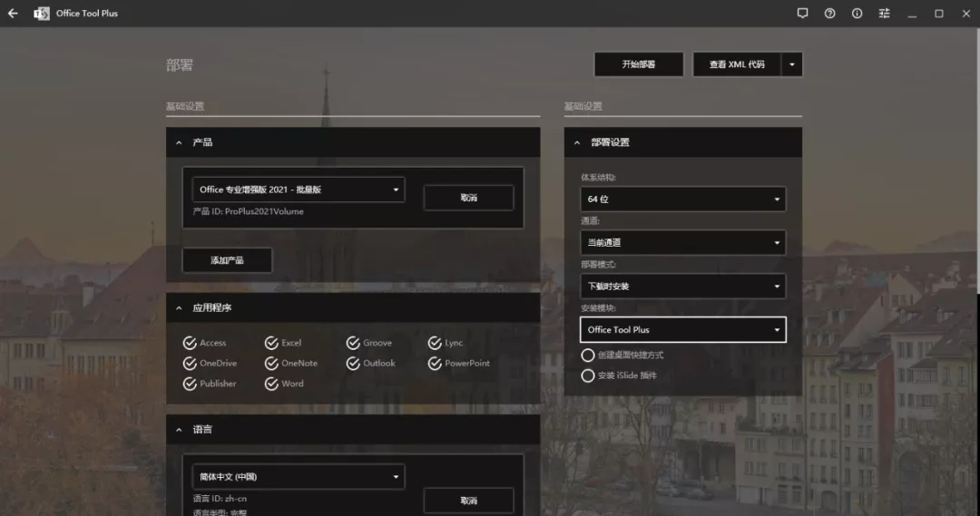Uncheck the OneDrive application checkbox

point(190,364)
